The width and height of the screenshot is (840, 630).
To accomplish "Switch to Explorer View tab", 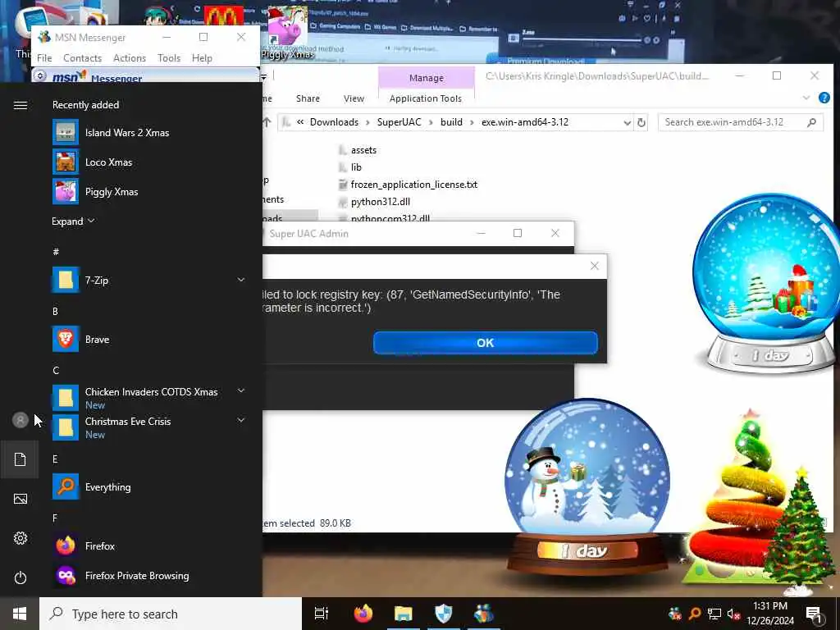I will [x=354, y=98].
